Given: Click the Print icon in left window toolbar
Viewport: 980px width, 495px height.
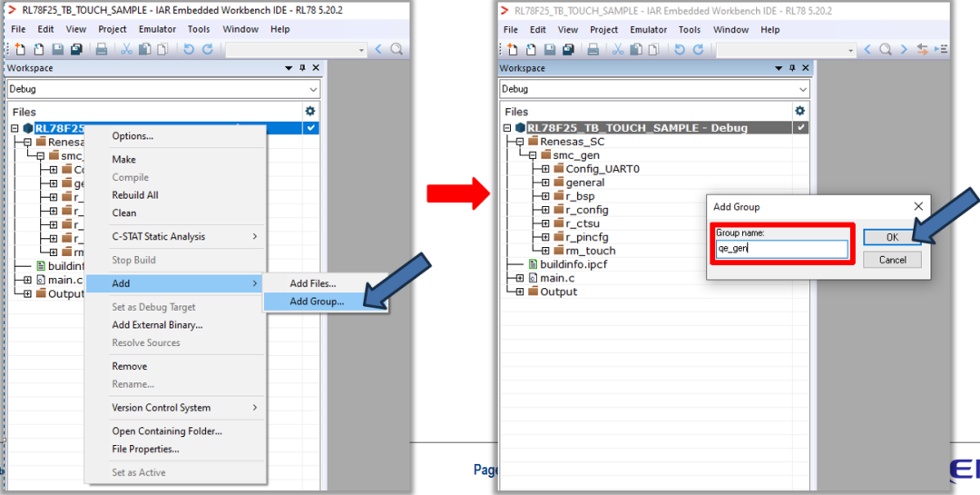Looking at the screenshot, I should click(102, 49).
